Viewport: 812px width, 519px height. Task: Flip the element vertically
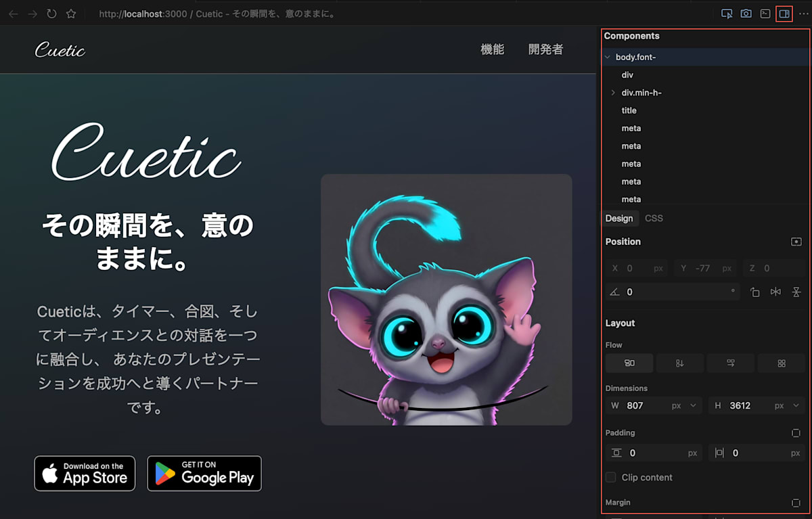(796, 292)
